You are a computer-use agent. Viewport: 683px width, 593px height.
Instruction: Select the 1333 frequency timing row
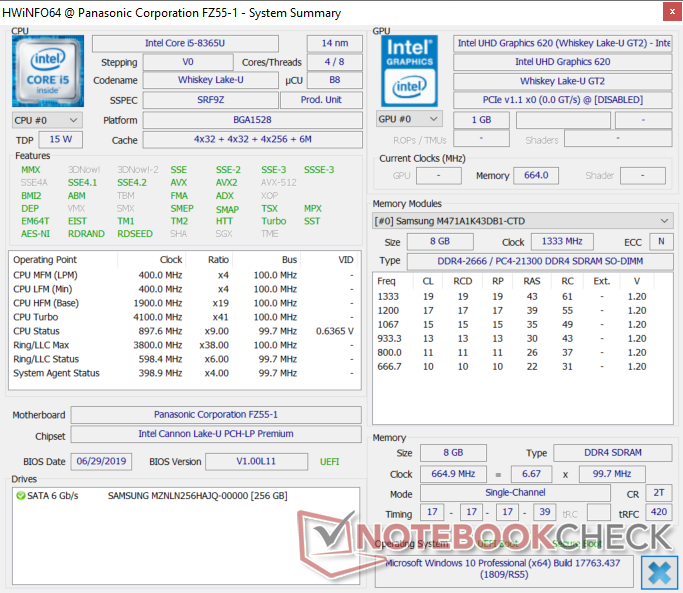click(x=523, y=297)
